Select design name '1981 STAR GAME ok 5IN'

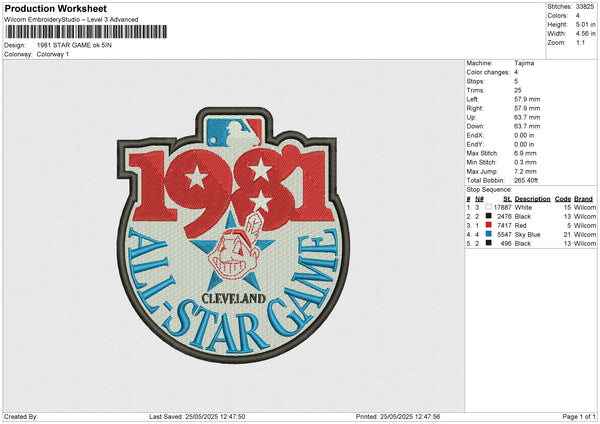[74, 45]
